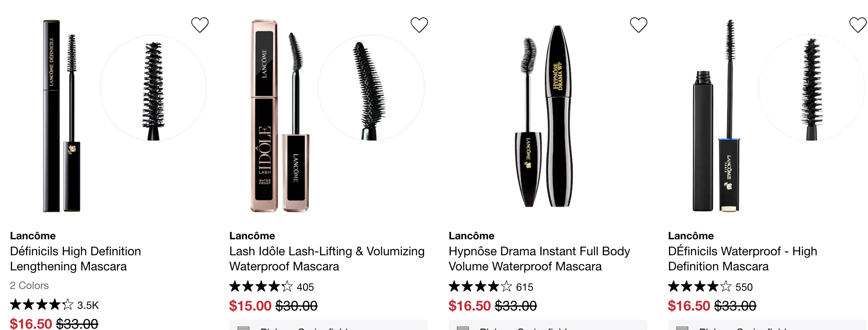Click the 2 Colors option under Définicils
Image resolution: width=868 pixels, height=330 pixels.
[x=29, y=286]
